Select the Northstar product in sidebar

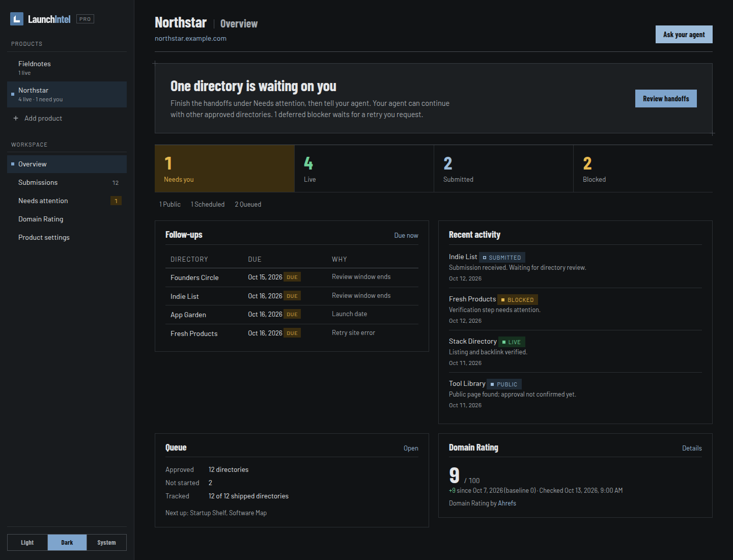pyautogui.click(x=67, y=94)
